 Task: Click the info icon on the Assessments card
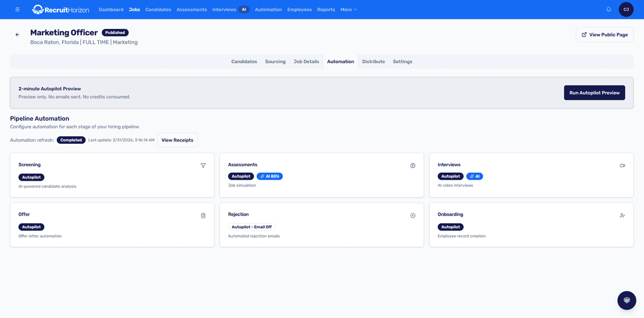tap(413, 166)
